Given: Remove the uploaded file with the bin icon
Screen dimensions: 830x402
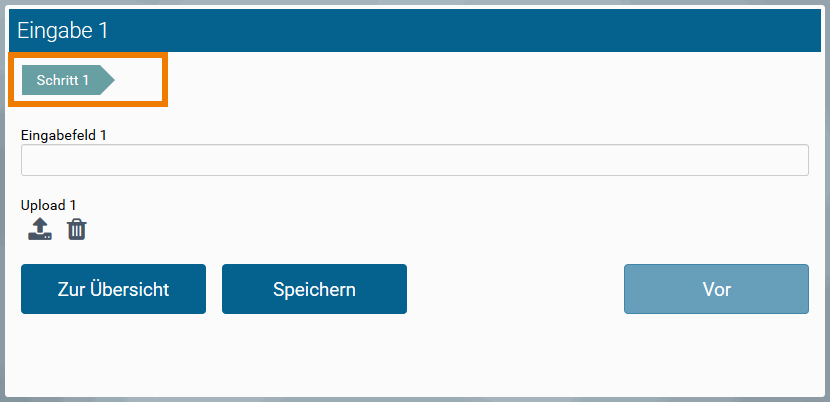Looking at the screenshot, I should pos(77,230).
